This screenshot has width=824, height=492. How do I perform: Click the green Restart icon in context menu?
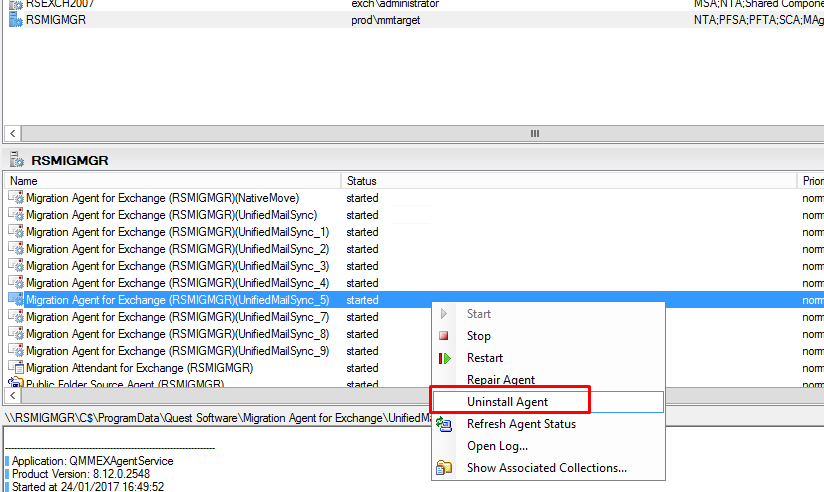click(444, 358)
